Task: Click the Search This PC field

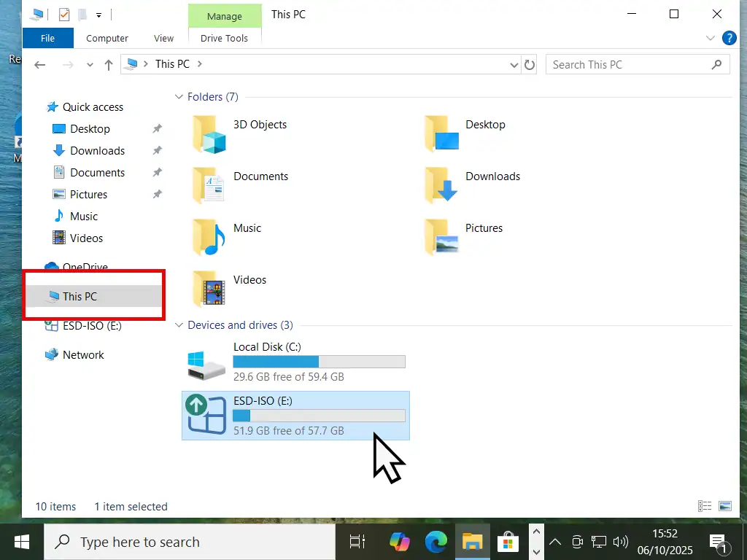Action: [627, 64]
